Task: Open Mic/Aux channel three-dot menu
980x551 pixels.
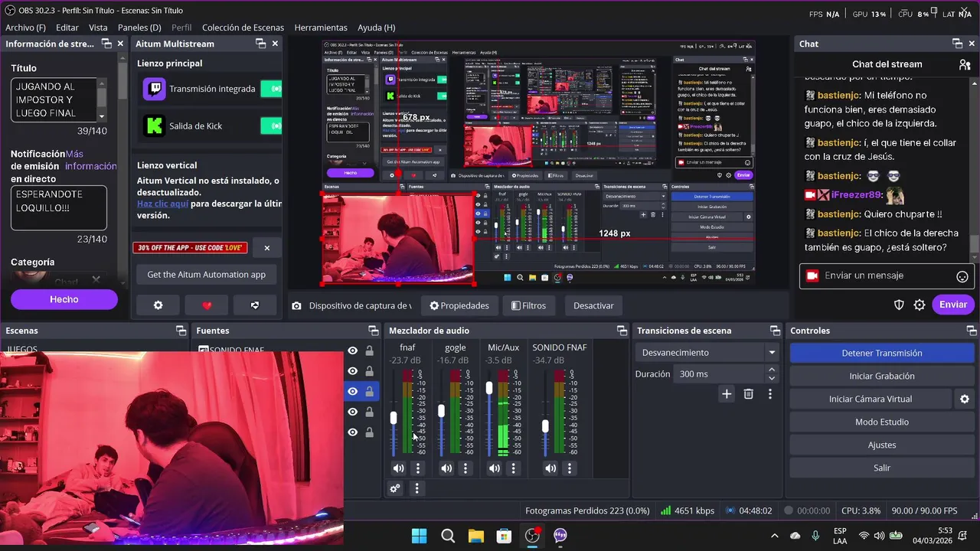Action: pyautogui.click(x=514, y=468)
